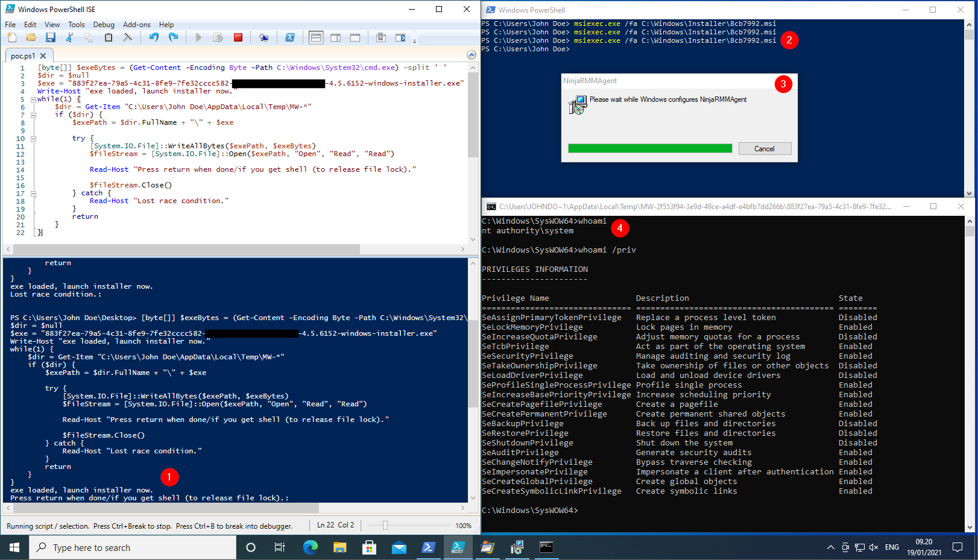Click the Clear Console Pane icon
The width and height of the screenshot is (978, 560).
click(127, 37)
